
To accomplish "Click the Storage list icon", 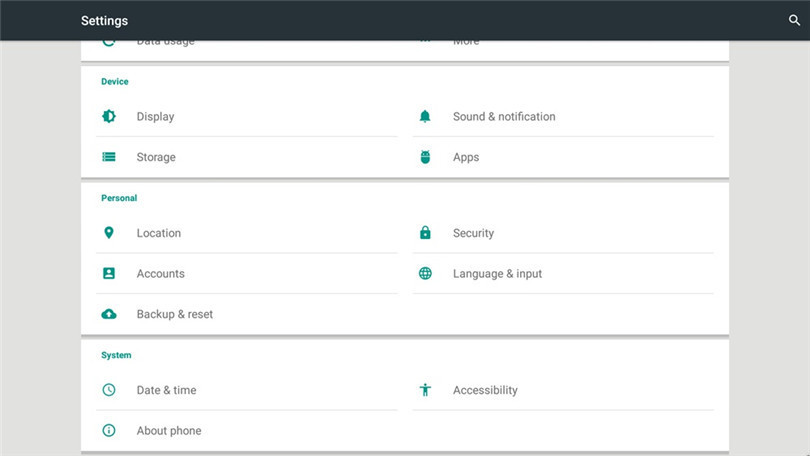I will (x=109, y=157).
